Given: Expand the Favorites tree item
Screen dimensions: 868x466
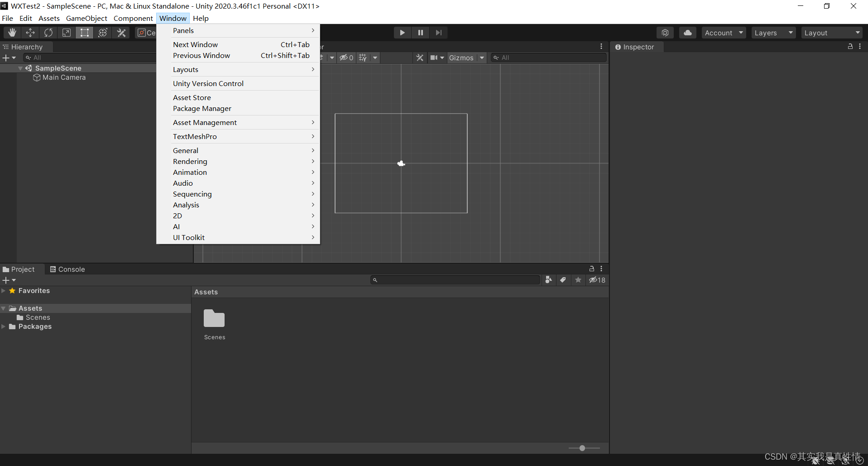Looking at the screenshot, I should [4, 291].
